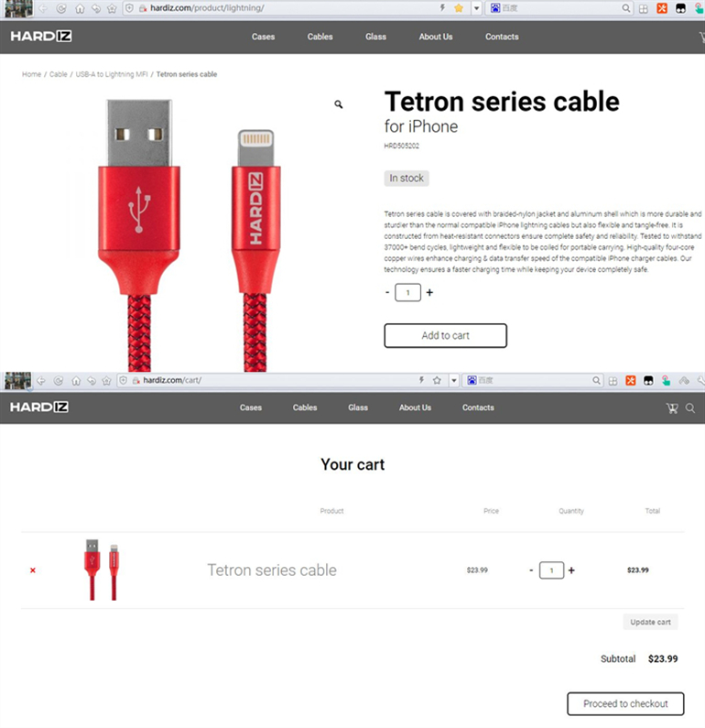Click Proceed to checkout
The height and width of the screenshot is (728, 705).
coord(625,704)
